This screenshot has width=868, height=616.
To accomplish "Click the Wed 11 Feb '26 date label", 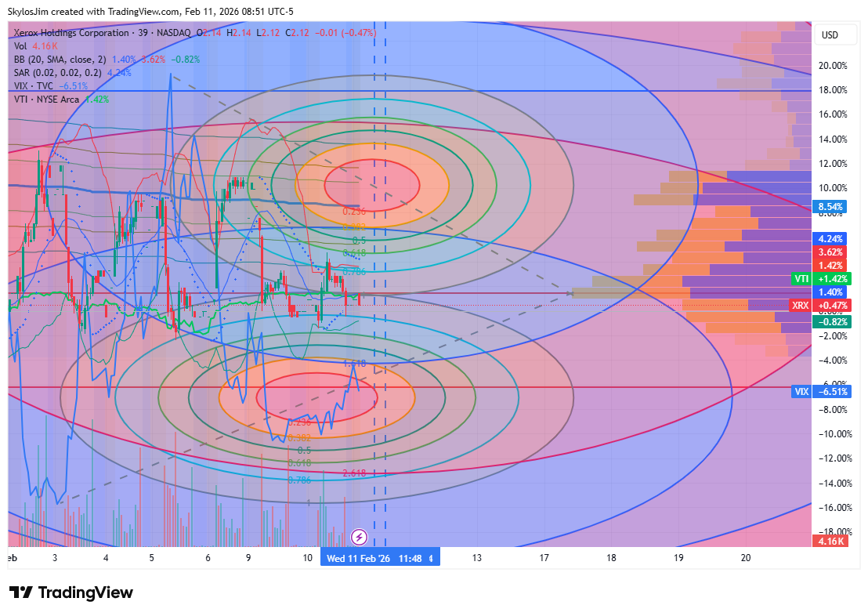I will (380, 558).
